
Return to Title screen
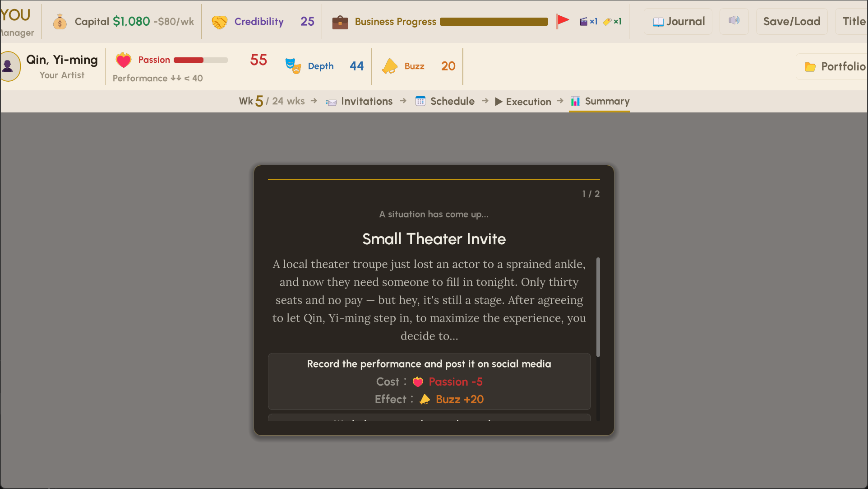pyautogui.click(x=853, y=21)
